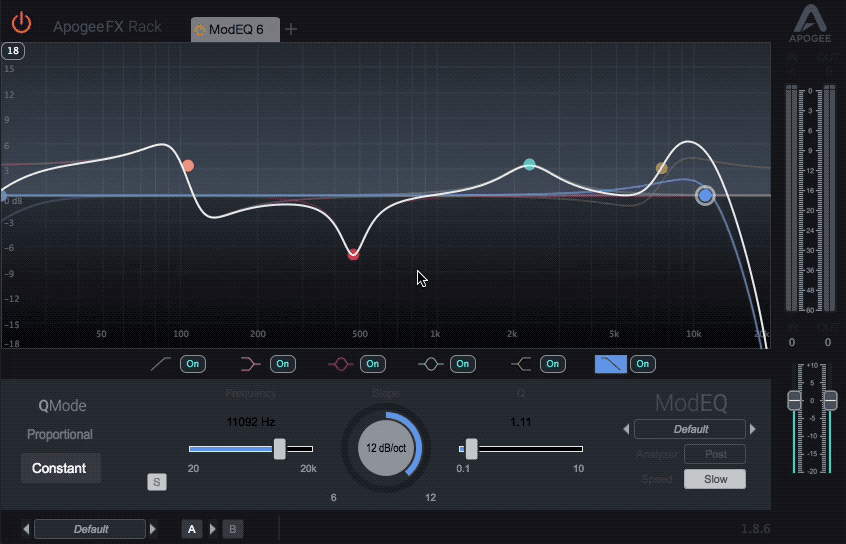Click the Apogee FX Rack title
Image resolution: width=846 pixels, height=544 pixels.
(107, 27)
